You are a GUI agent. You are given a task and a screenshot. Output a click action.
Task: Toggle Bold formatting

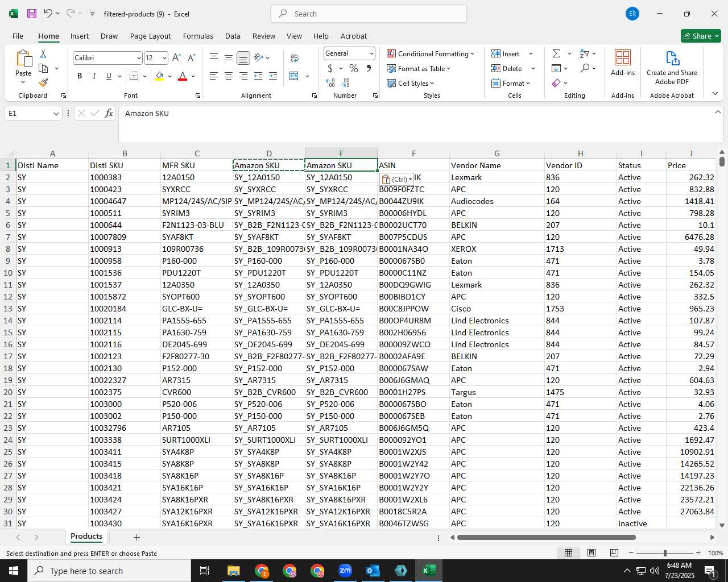(80, 76)
